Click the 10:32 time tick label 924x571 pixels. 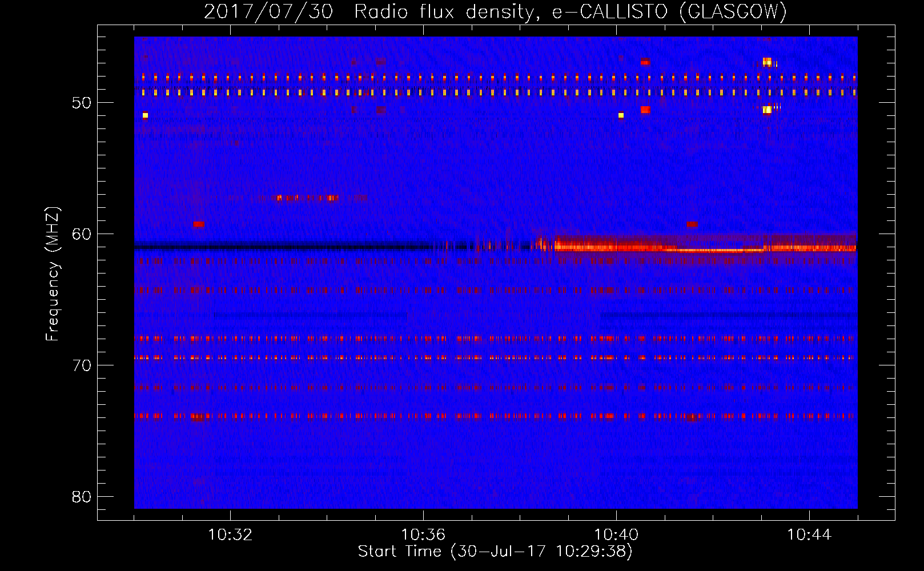point(230,534)
